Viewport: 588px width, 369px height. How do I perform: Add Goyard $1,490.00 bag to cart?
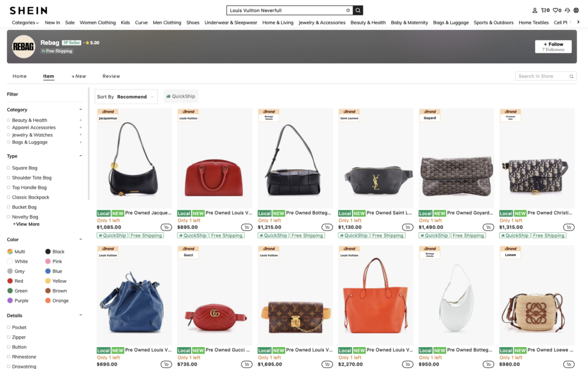click(x=488, y=227)
